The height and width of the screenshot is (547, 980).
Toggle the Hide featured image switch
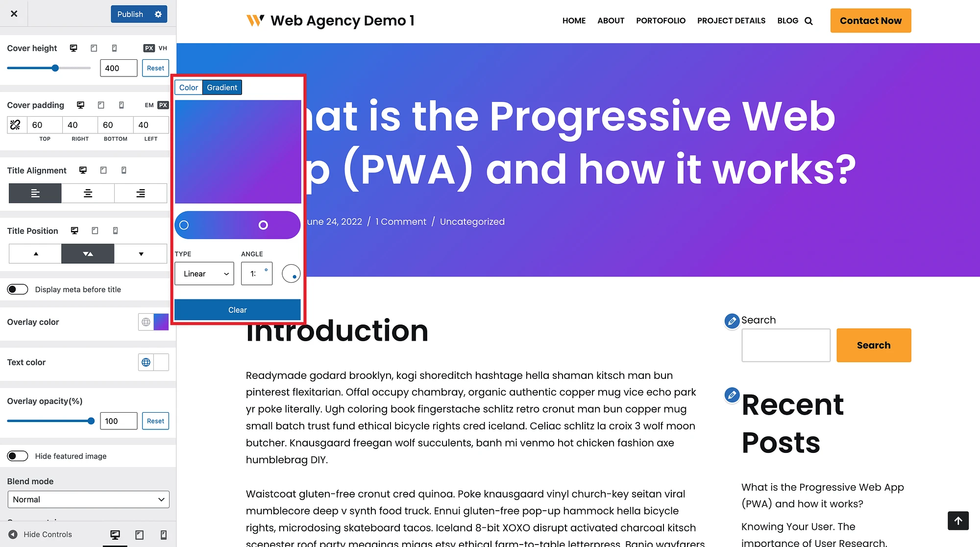point(17,456)
